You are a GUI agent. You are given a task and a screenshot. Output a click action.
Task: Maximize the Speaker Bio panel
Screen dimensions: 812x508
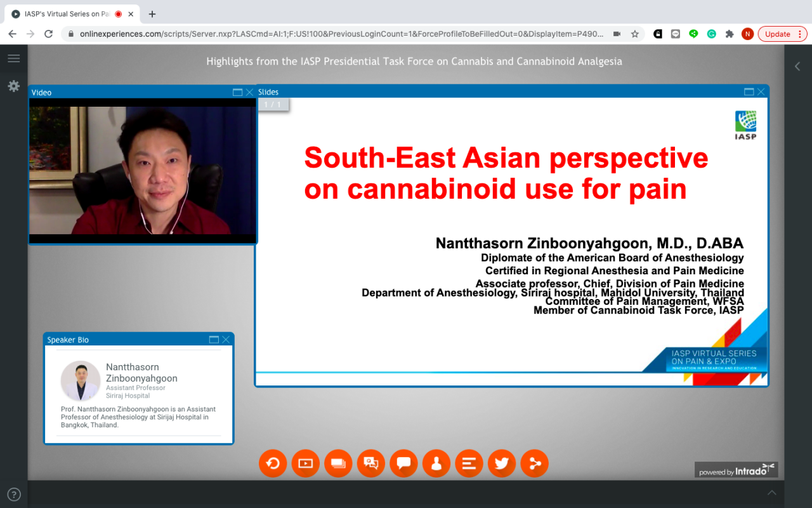pos(214,340)
